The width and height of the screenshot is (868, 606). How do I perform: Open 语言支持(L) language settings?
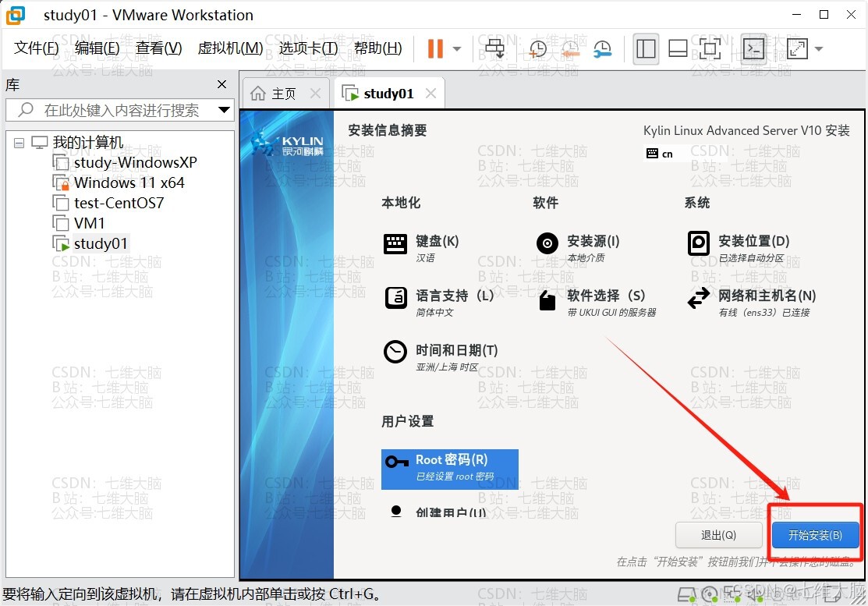coord(439,302)
